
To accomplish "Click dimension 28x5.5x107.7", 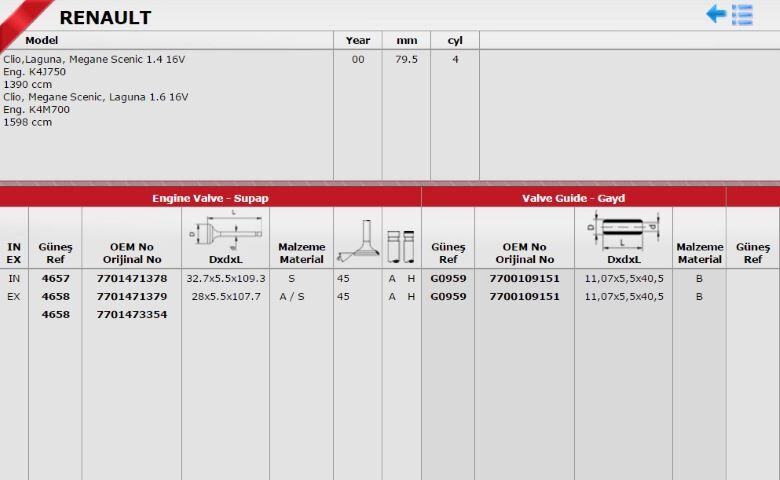I will coord(226,296).
